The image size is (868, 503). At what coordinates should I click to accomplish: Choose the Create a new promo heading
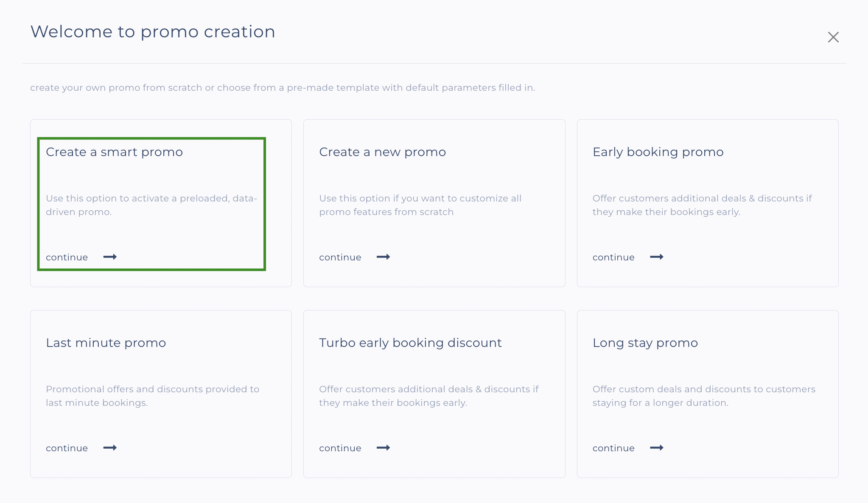point(382,152)
